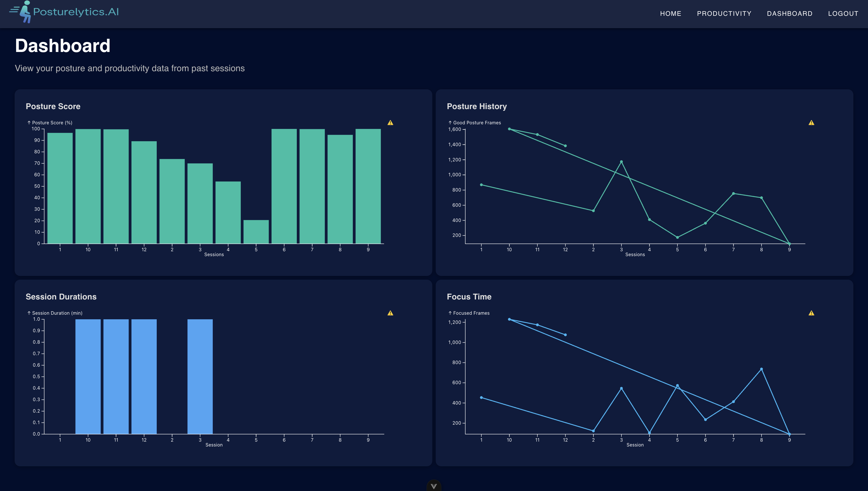Go to the PRODUCTIVITY page
The height and width of the screenshot is (491, 868).
pos(724,13)
